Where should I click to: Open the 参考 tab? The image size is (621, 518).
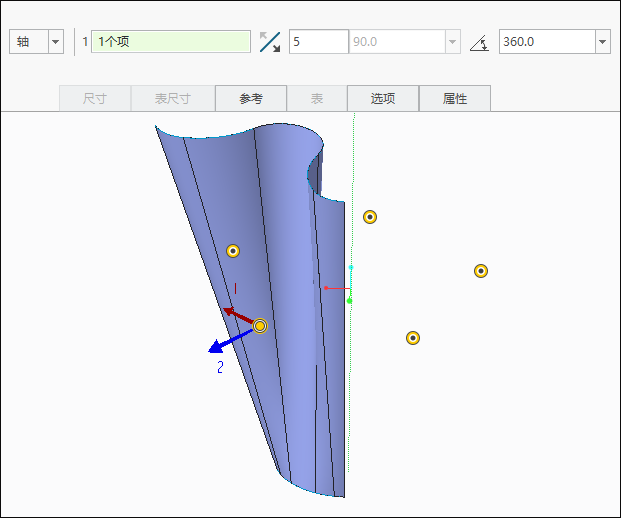[251, 98]
